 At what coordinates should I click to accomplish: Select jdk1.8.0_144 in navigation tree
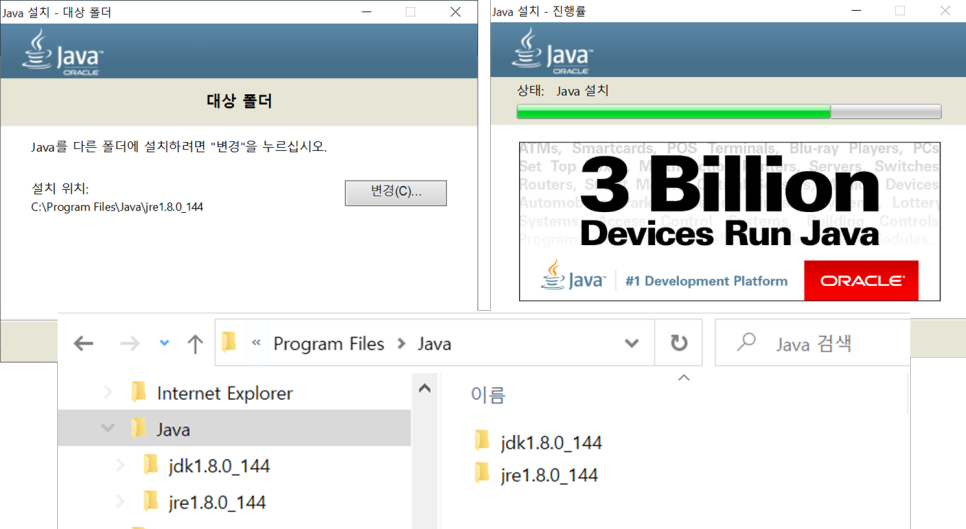pos(219,466)
